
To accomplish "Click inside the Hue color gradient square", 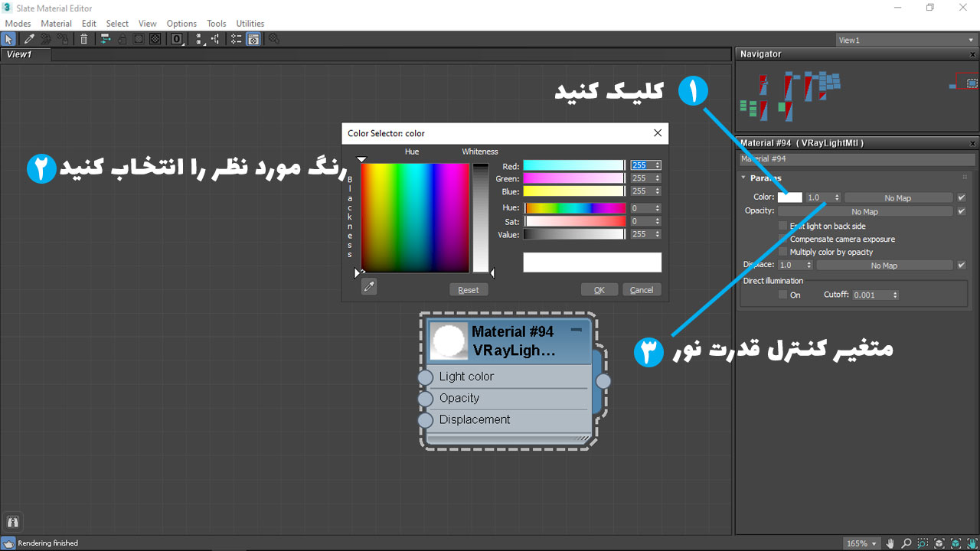I will [415, 217].
